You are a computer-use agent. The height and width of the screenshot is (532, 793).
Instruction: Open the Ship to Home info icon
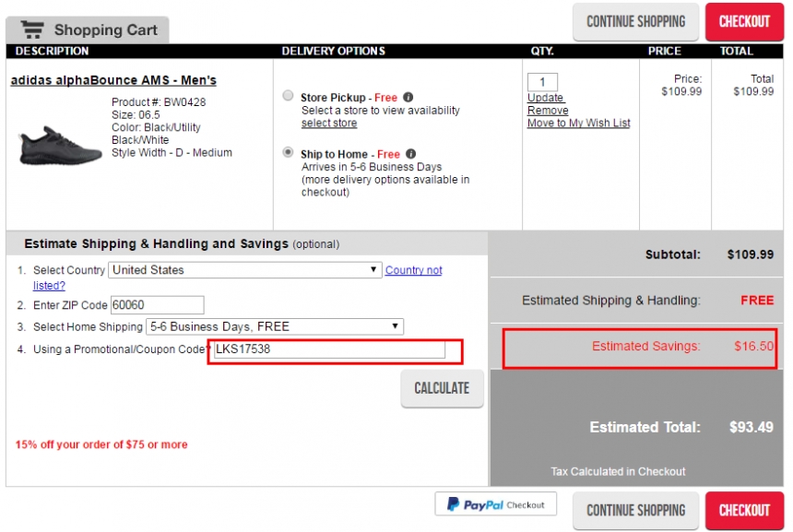coord(411,154)
